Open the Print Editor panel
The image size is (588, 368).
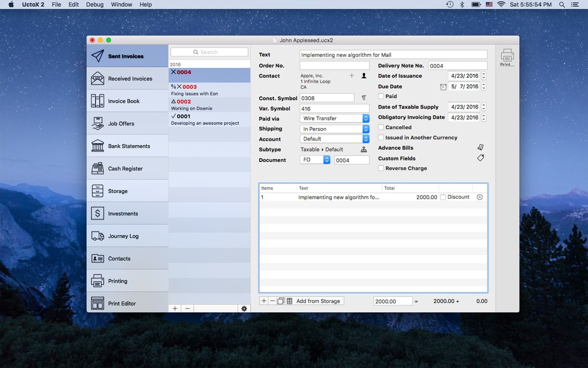(x=122, y=303)
